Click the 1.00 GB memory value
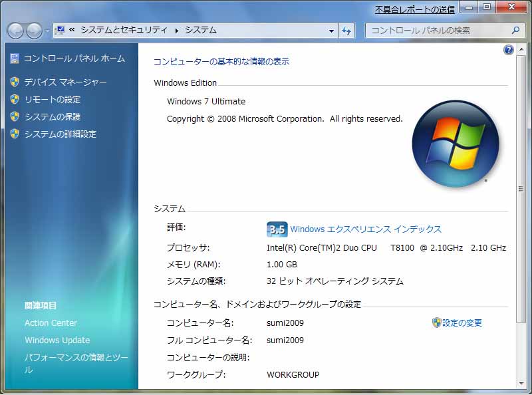The image size is (532, 395). point(281,265)
